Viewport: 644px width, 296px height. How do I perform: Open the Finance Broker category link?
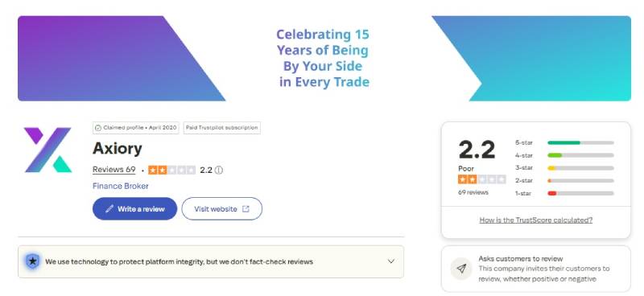pyautogui.click(x=120, y=186)
